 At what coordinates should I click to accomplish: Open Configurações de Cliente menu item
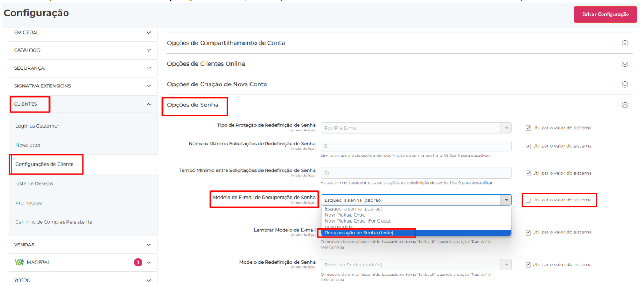pyautogui.click(x=45, y=164)
